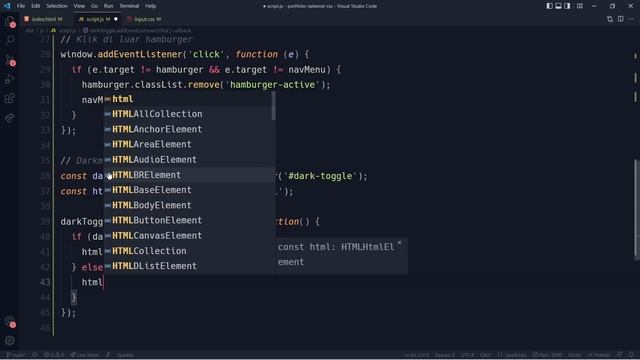Viewport: 640px width, 360px height.
Task: Open the Explorer view in activity bar
Action: (10, 22)
